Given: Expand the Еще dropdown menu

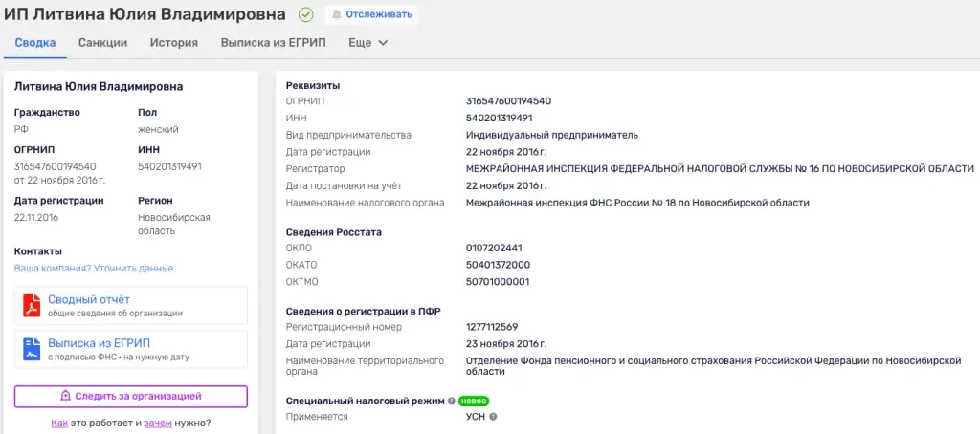Looking at the screenshot, I should pyautogui.click(x=368, y=43).
